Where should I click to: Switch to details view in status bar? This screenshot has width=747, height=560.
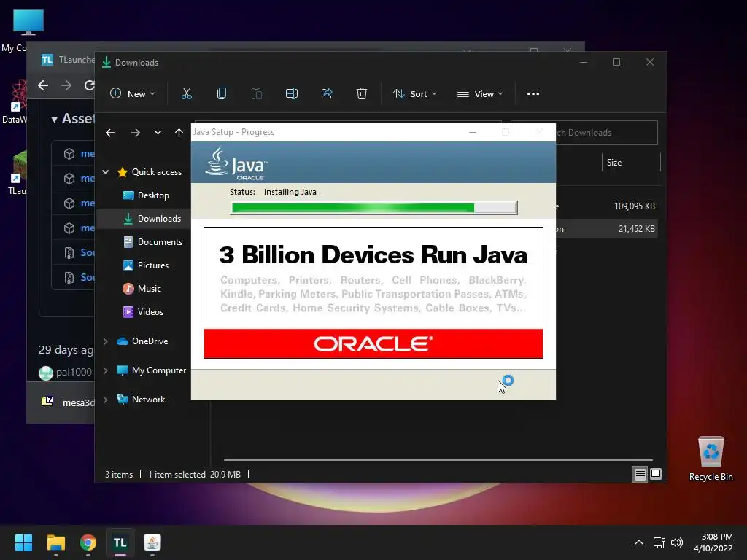640,474
